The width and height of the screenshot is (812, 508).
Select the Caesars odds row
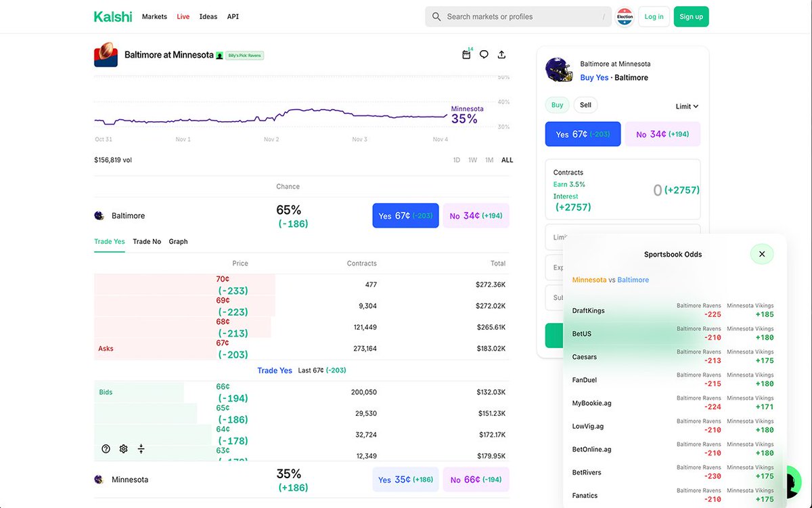673,356
